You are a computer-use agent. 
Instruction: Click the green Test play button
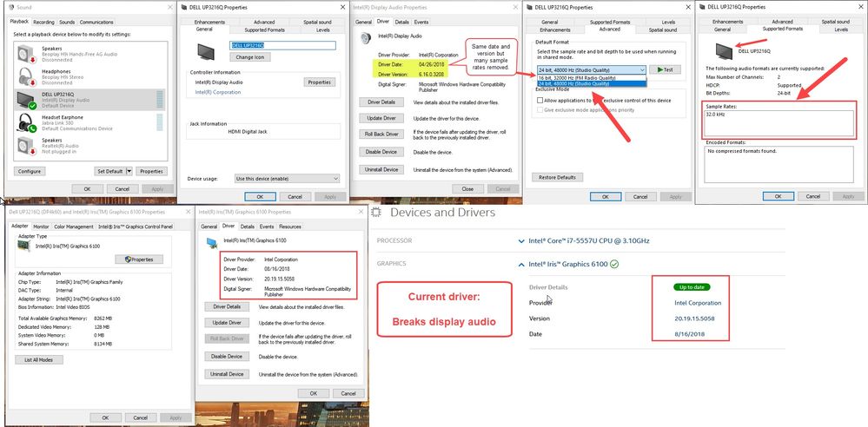pos(665,69)
